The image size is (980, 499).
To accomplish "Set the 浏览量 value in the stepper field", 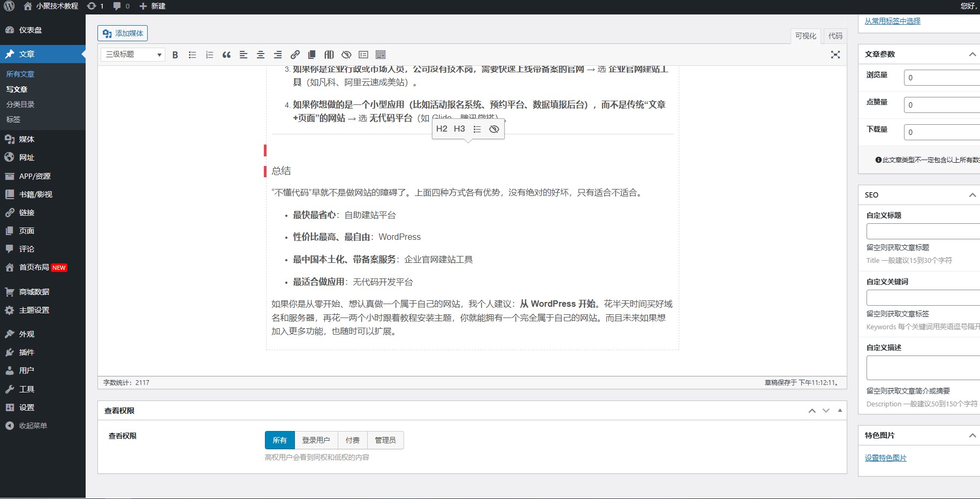I will [942, 77].
